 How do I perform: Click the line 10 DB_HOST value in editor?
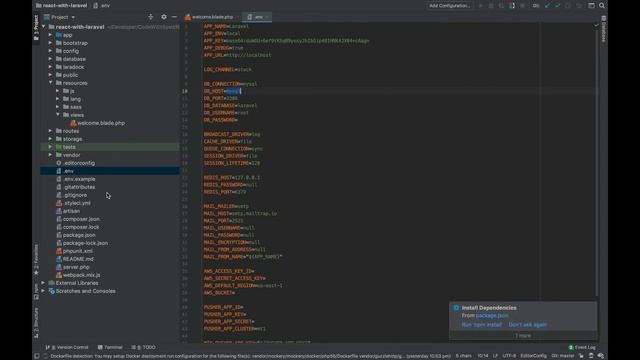[x=233, y=91]
